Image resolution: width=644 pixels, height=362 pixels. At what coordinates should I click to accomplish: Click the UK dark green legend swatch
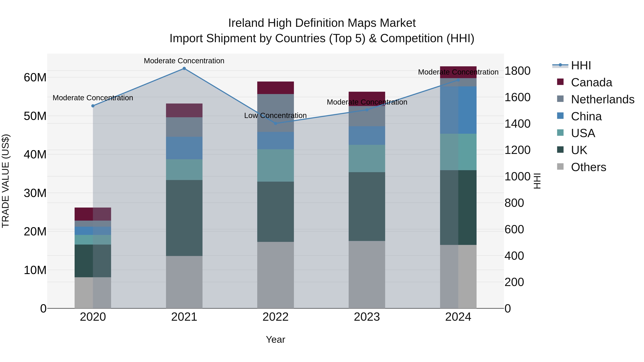pyautogui.click(x=560, y=149)
